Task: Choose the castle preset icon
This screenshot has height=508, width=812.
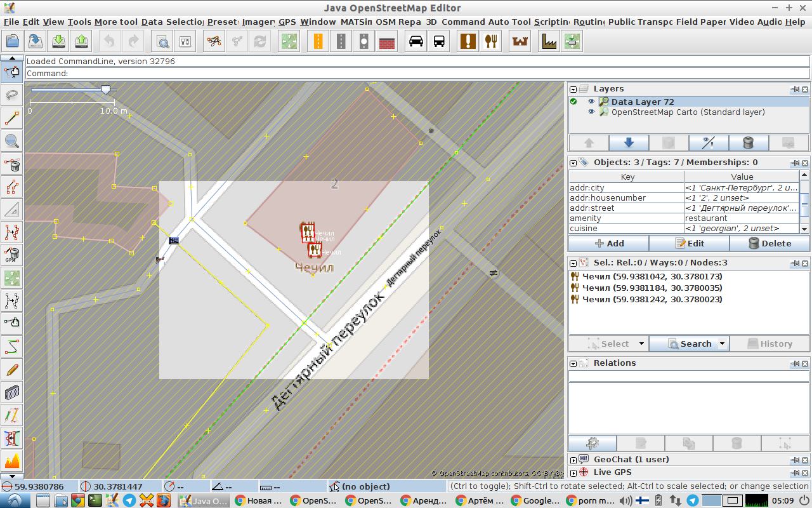Action: pyautogui.click(x=520, y=42)
